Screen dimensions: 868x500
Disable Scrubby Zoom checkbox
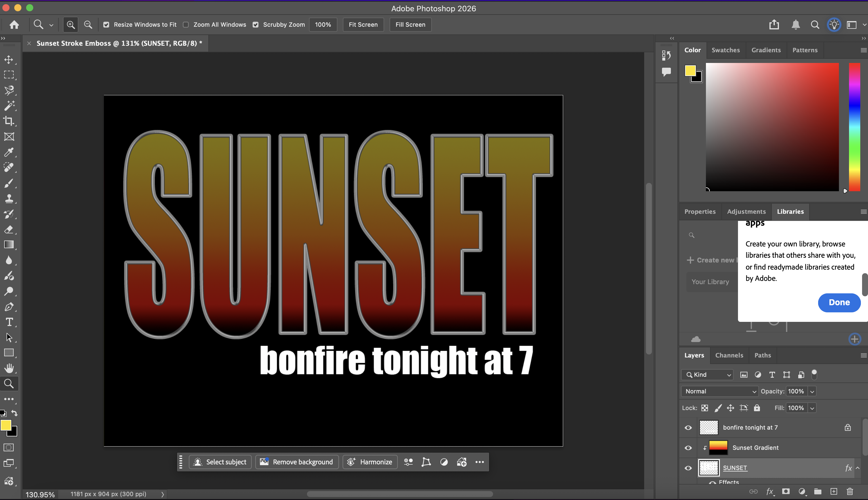click(x=256, y=24)
